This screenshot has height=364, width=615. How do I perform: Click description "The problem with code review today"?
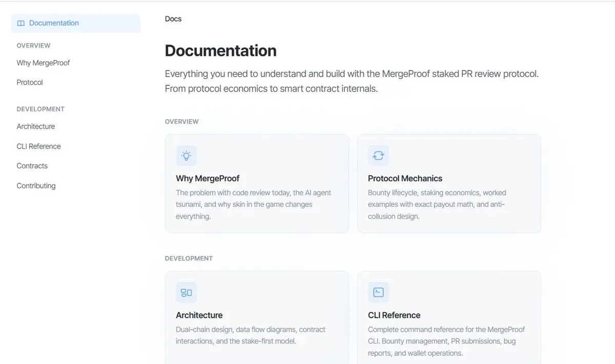254,204
